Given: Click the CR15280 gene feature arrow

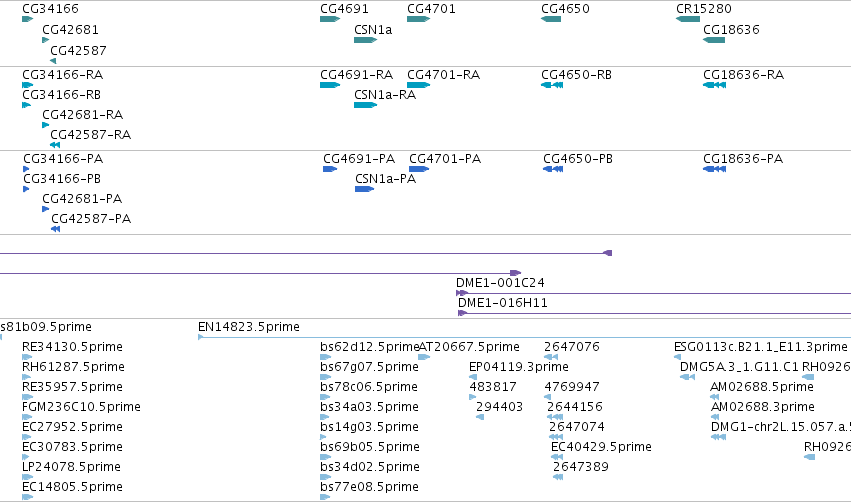Looking at the screenshot, I should [688, 19].
